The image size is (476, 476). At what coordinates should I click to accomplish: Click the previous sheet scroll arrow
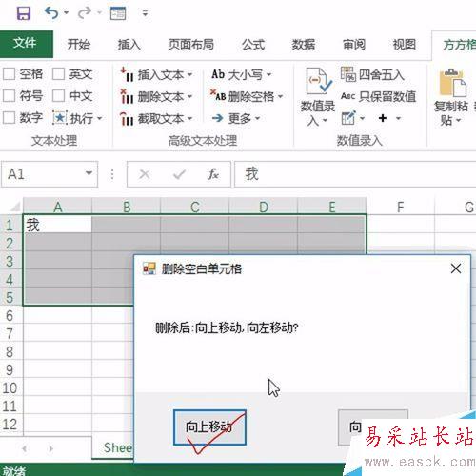25,448
